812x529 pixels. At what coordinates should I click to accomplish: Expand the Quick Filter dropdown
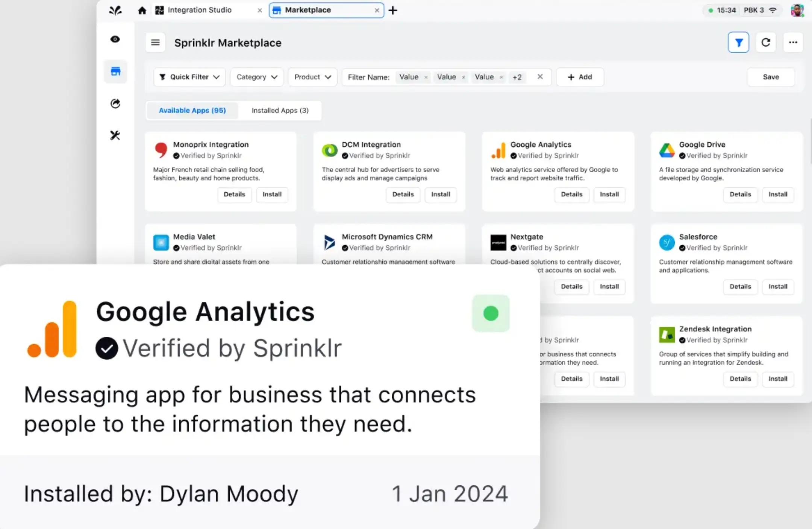[189, 77]
